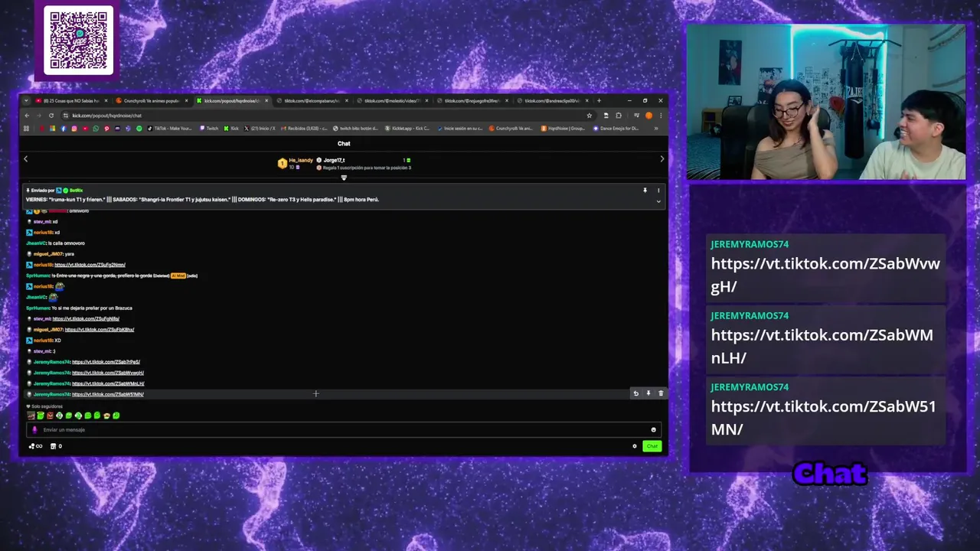Unpin the pinned BotRix message
The height and width of the screenshot is (551, 980).
[x=645, y=191]
